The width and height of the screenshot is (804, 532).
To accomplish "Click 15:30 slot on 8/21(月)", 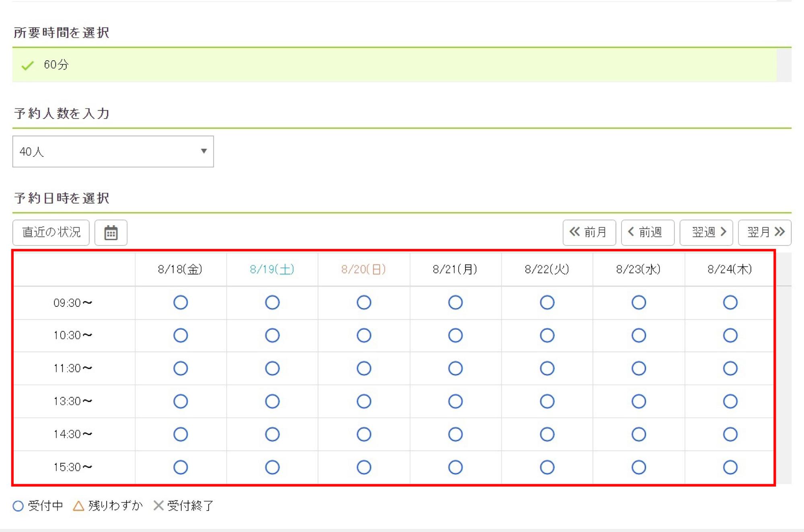I will [x=455, y=467].
